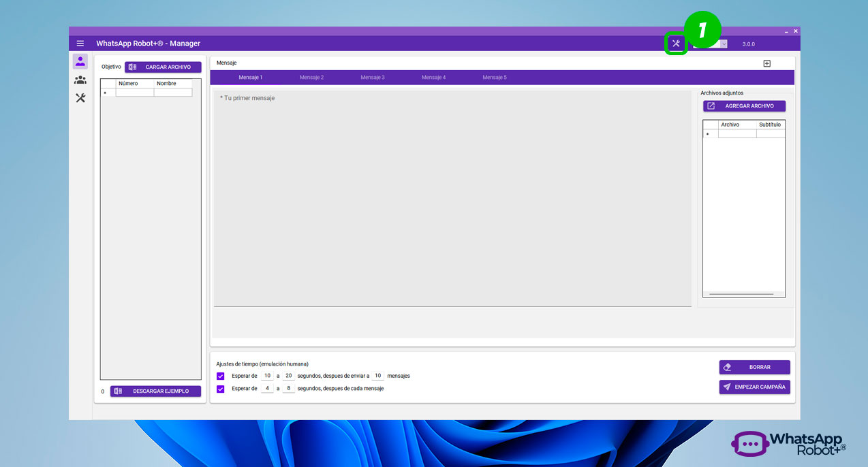Viewport: 868px width, 467px height.
Task: Select the empty cell under Número
Action: 135,93
